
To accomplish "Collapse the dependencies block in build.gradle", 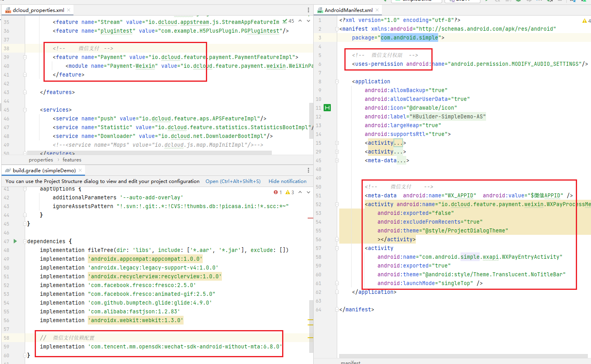I will (25, 241).
